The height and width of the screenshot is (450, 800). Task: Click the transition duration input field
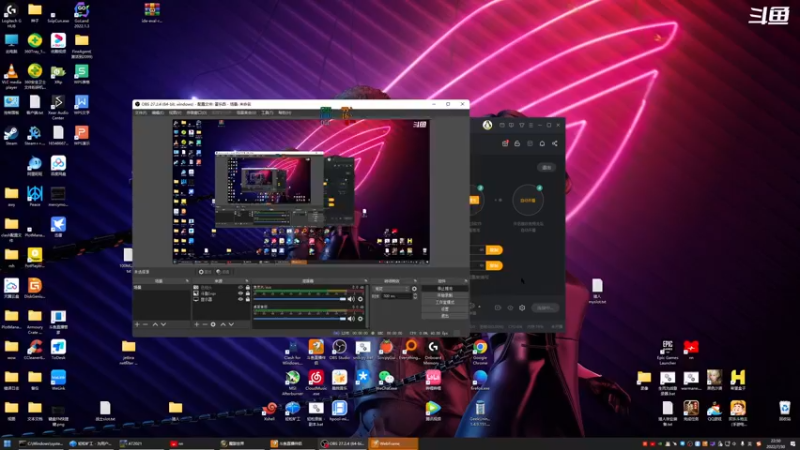click(397, 296)
